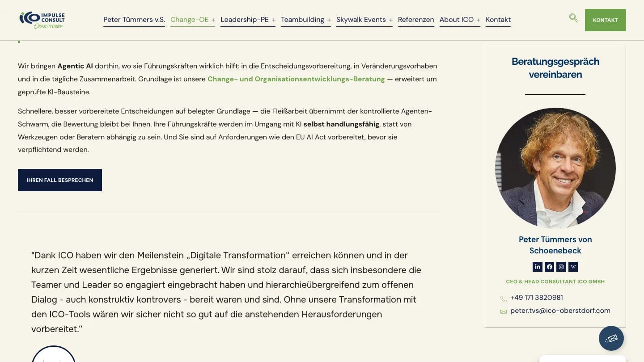Click the IHREN FALL BESPRECHEN button
The height and width of the screenshot is (362, 644).
[x=60, y=180]
